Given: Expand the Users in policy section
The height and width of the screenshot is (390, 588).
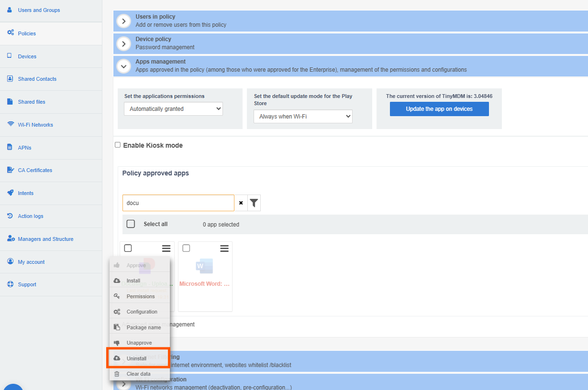Looking at the screenshot, I should click(x=124, y=21).
